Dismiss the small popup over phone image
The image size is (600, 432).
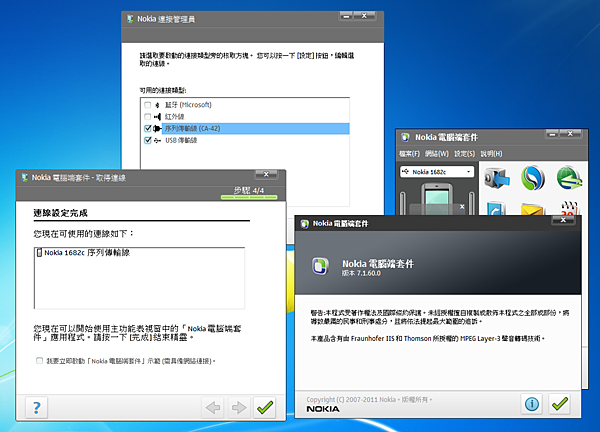(462, 207)
